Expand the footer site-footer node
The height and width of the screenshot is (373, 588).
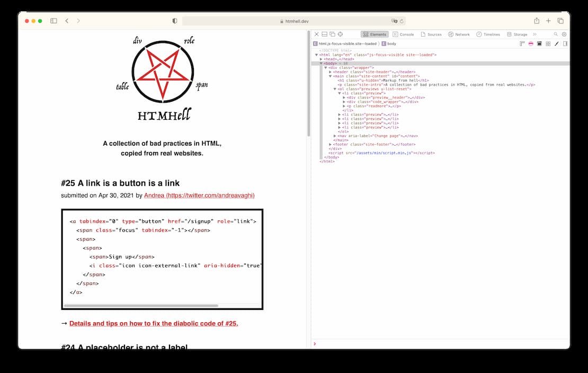coord(330,145)
